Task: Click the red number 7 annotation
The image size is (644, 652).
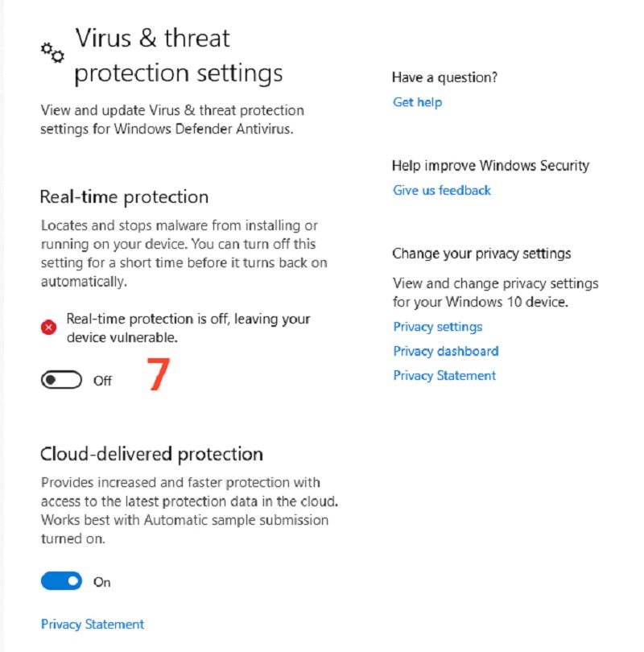Action: (x=159, y=373)
